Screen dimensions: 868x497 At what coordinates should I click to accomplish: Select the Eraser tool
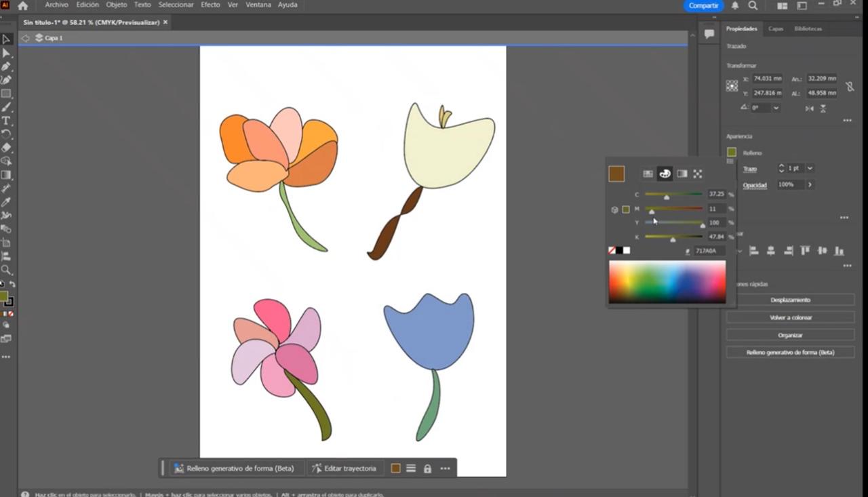tap(6, 148)
